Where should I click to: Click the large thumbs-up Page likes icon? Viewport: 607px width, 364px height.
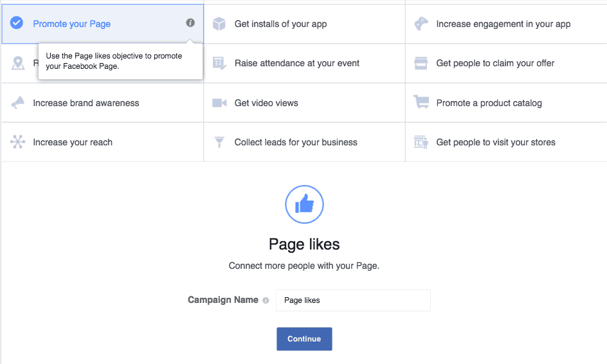click(x=304, y=205)
